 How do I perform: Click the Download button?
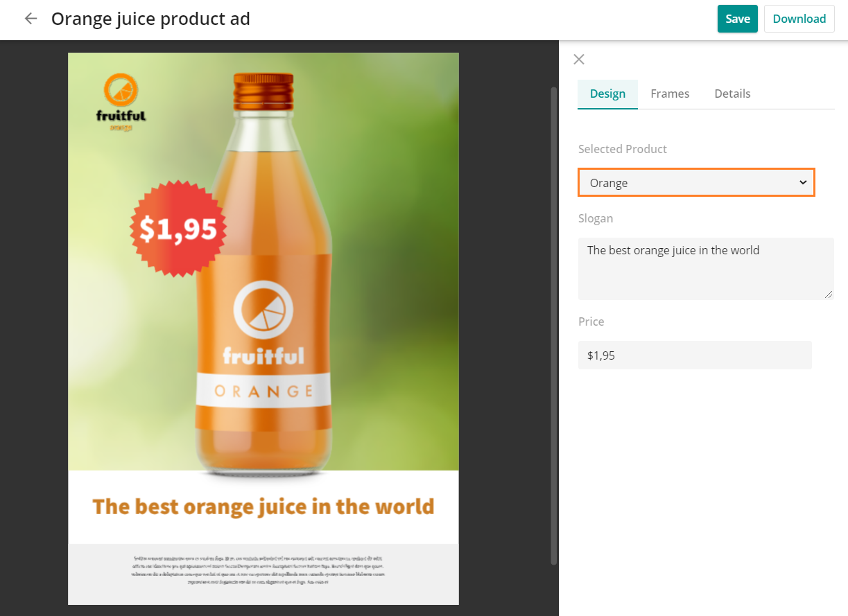click(x=799, y=19)
